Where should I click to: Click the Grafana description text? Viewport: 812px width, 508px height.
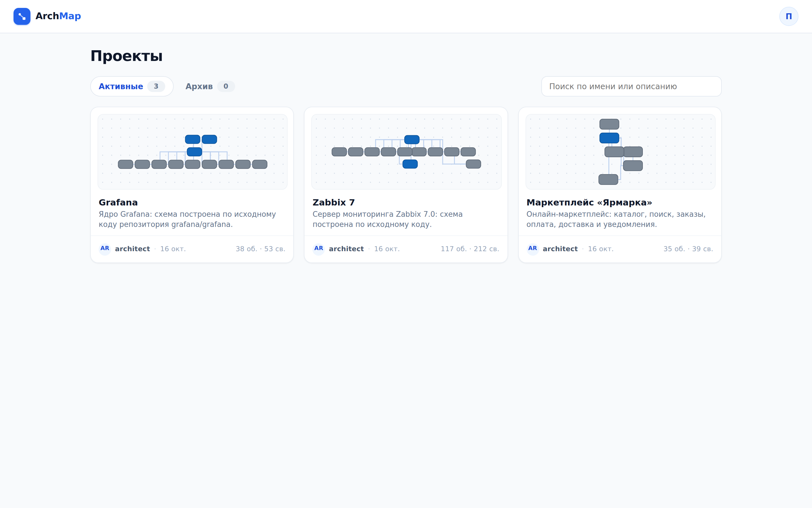(x=187, y=219)
